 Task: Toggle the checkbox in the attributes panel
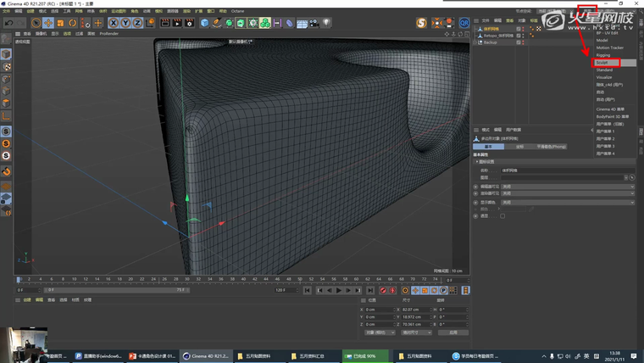pos(502,215)
